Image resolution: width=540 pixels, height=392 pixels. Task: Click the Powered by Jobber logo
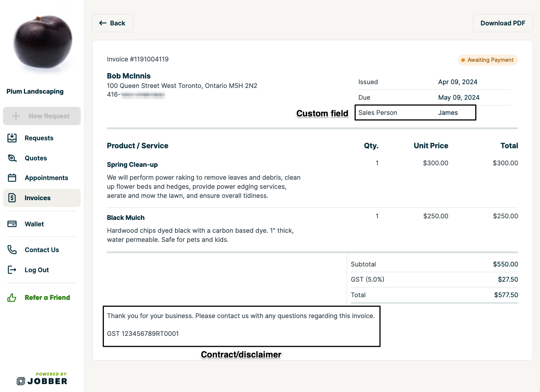click(42, 379)
